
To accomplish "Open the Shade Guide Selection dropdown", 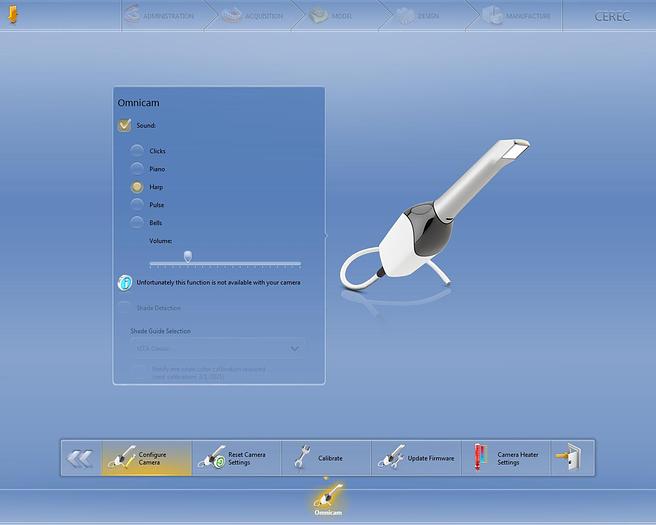I will click(x=218, y=348).
